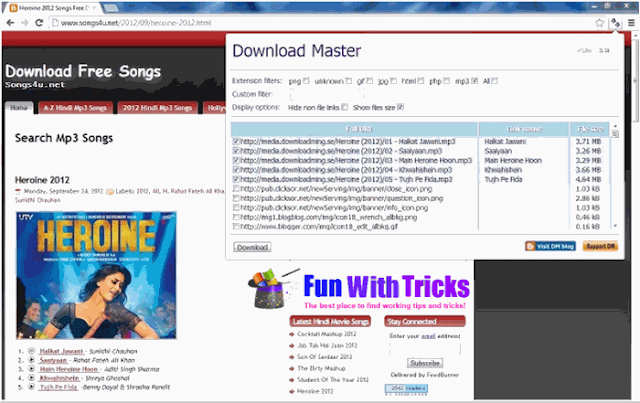
Task: Open the Cocktail Mashup 2012 link
Action: pos(327,334)
